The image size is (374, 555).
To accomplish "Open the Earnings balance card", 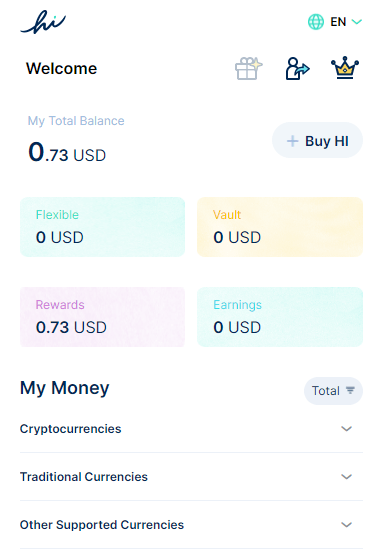I will click(x=280, y=317).
